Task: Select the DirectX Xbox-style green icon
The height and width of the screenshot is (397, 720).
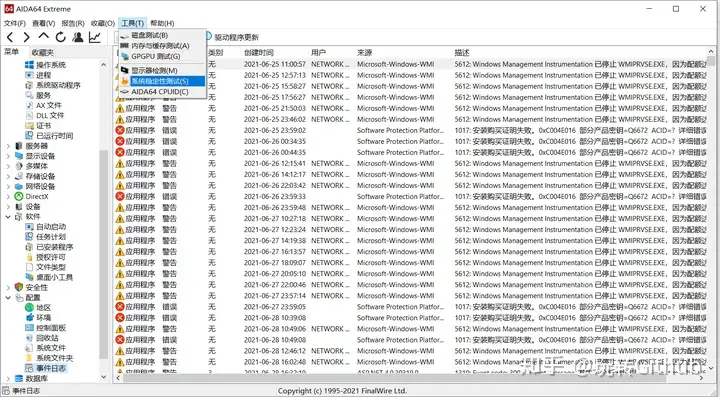Action: (19, 196)
